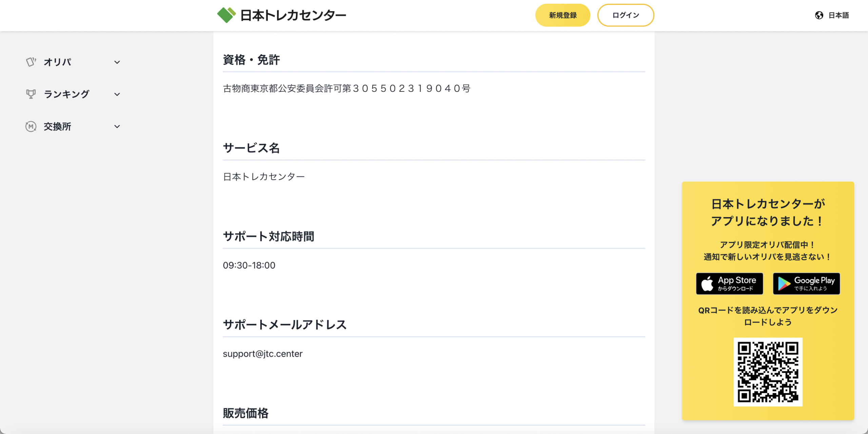Click the Google Play triangle logo
The width and height of the screenshot is (868, 434).
pyautogui.click(x=784, y=284)
